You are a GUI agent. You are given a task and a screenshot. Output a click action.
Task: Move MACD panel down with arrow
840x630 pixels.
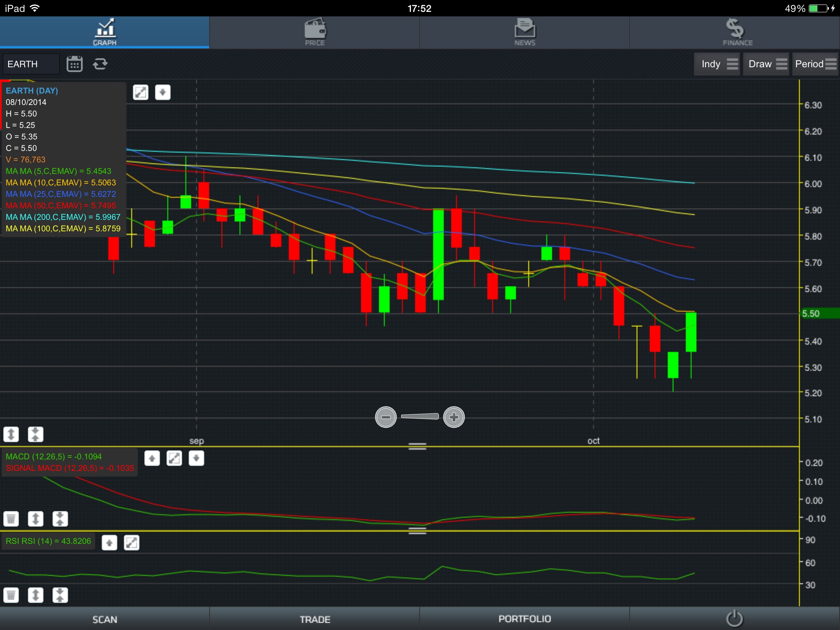coord(196,458)
